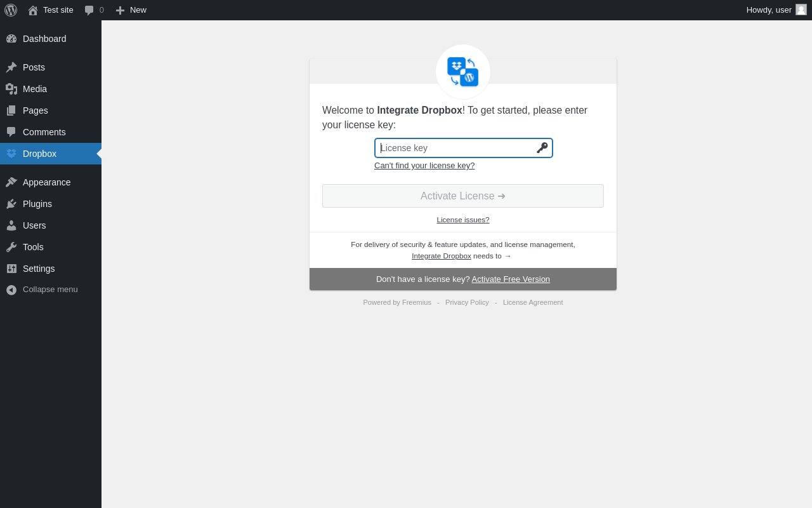Click the Settings sliders icon

(11, 269)
